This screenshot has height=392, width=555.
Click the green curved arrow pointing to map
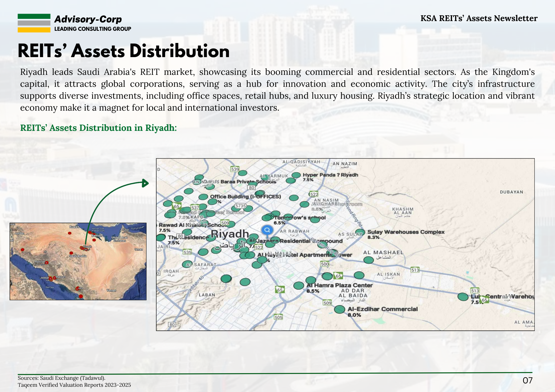(145, 183)
